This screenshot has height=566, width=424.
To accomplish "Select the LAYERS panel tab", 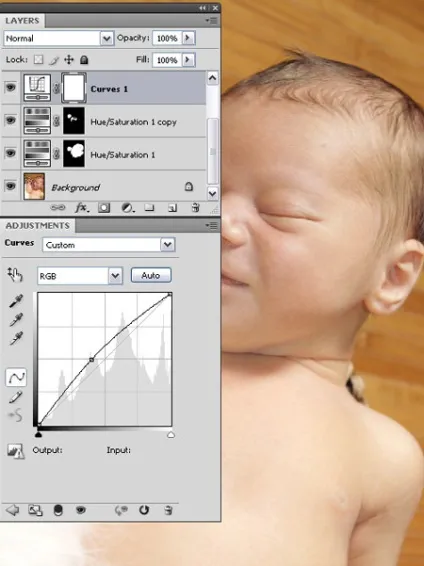I will [22, 21].
